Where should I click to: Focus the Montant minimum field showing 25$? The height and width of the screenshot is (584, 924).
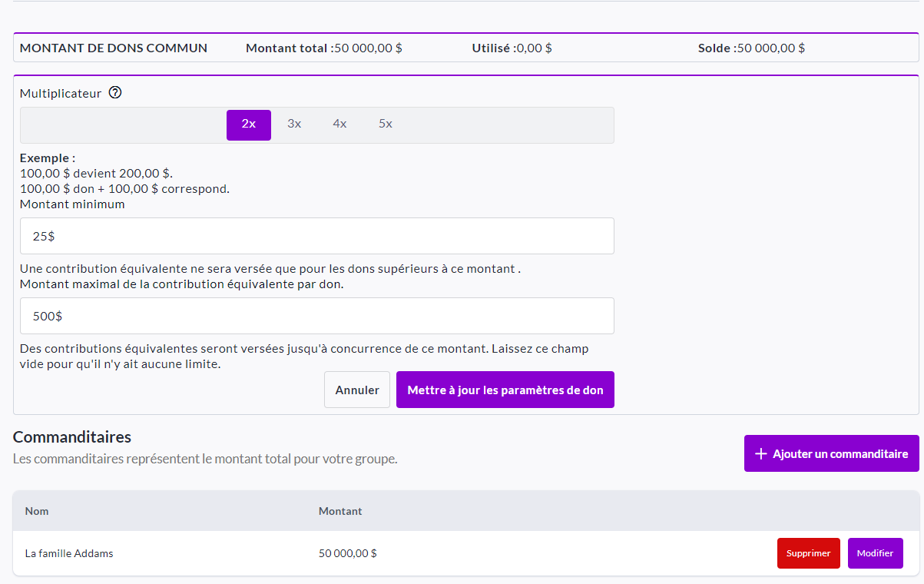point(316,236)
